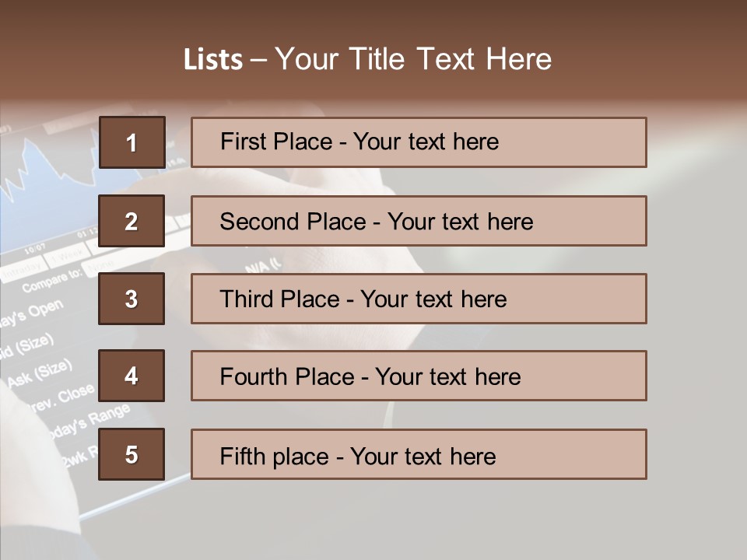Click the 'Ask (Size)' background text
The image size is (747, 560).
point(39,373)
